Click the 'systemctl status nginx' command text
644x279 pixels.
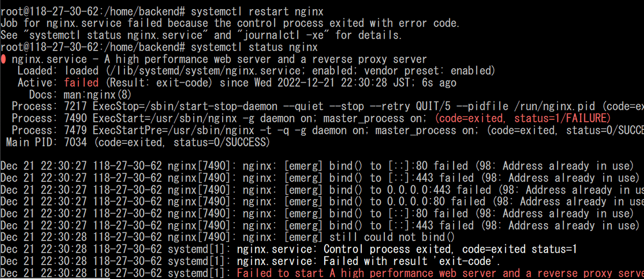(254, 47)
